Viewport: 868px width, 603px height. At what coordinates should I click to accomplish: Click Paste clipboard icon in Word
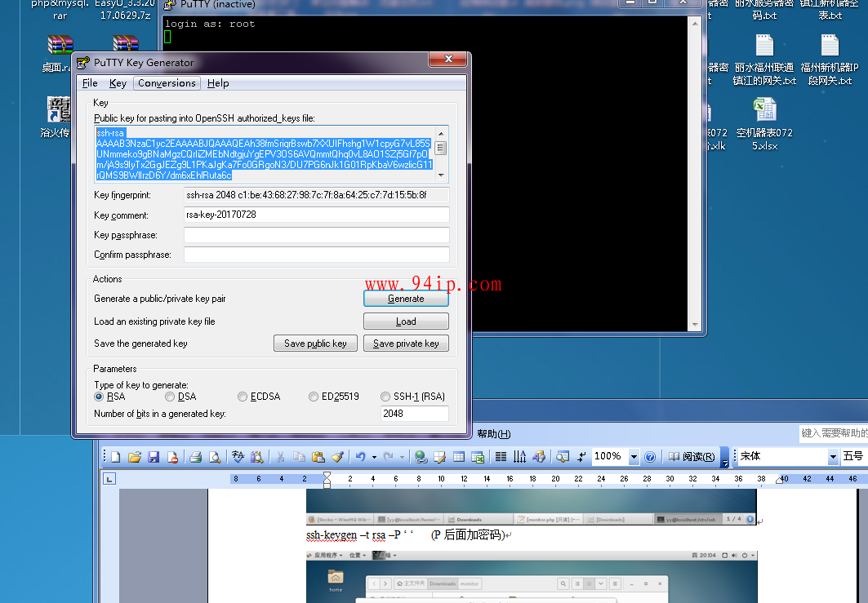[318, 457]
